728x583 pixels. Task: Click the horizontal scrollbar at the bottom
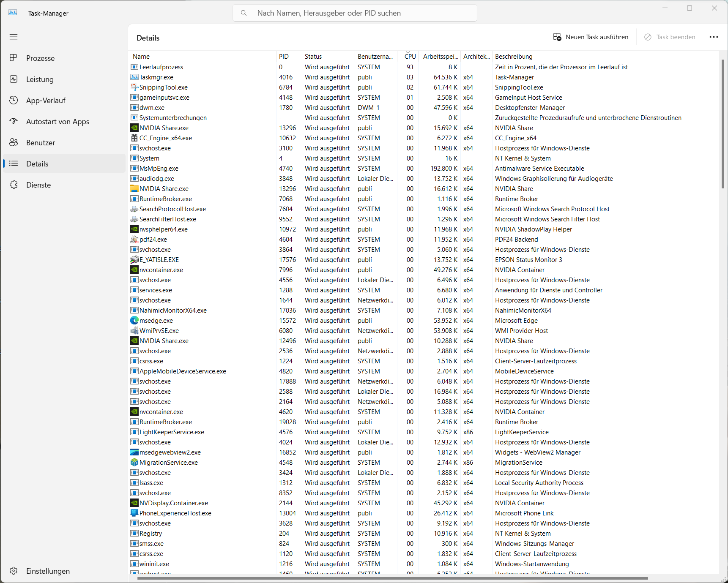pyautogui.click(x=392, y=578)
